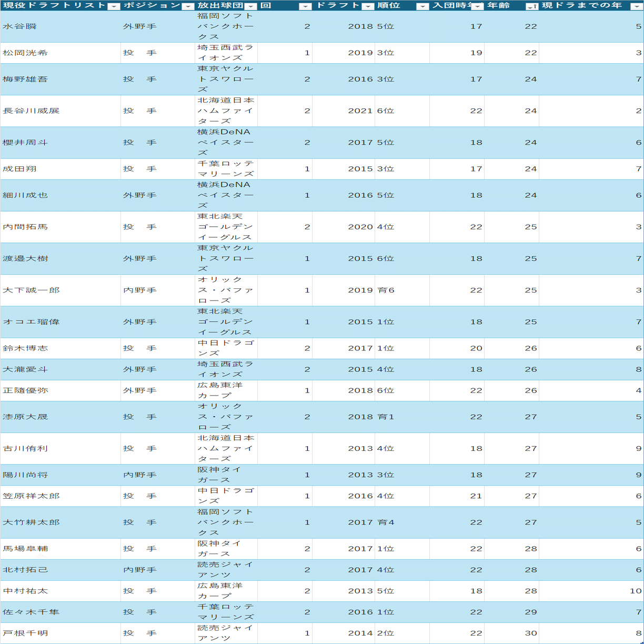644x644 pixels.
Task: Click 埼玉西武ライオンズ team in 松岡洸希 row
Action: click(226, 53)
